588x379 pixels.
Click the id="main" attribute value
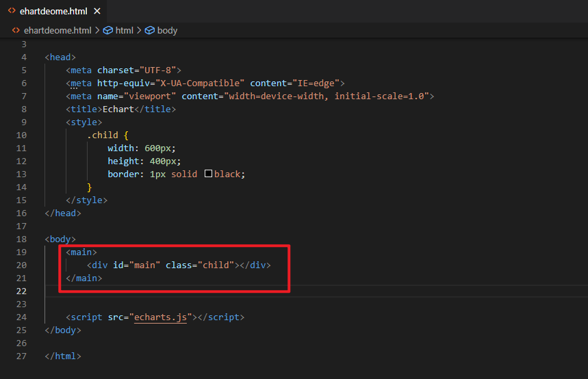(144, 265)
